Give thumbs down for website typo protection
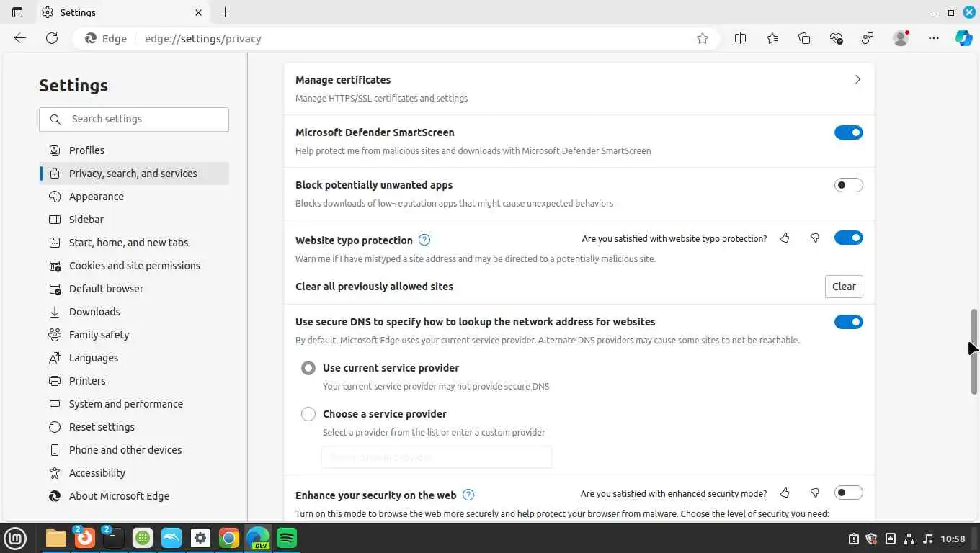Screen dimensions: 980x553 (815, 238)
